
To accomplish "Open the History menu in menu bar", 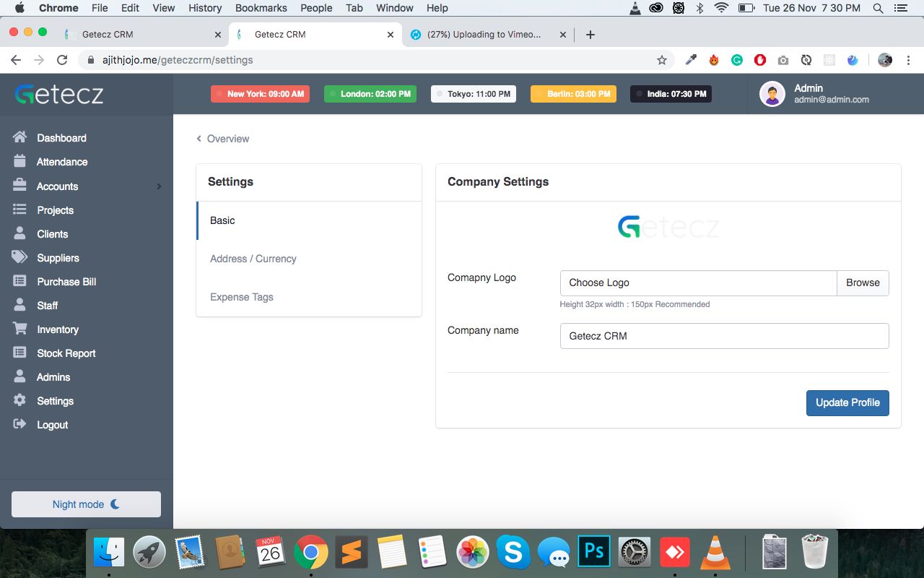I will pos(205,8).
